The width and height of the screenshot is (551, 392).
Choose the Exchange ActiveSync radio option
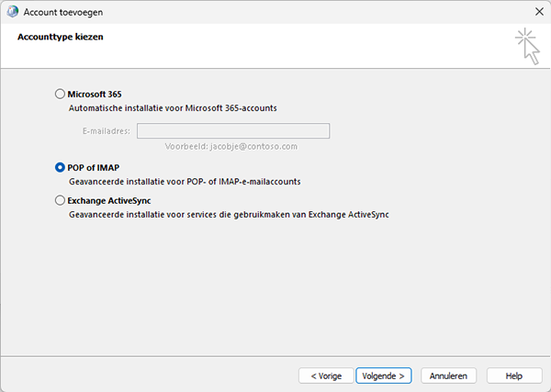tap(60, 200)
